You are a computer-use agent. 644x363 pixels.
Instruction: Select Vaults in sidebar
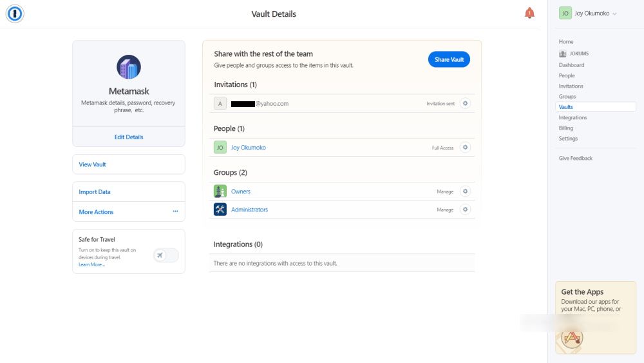[x=596, y=107]
